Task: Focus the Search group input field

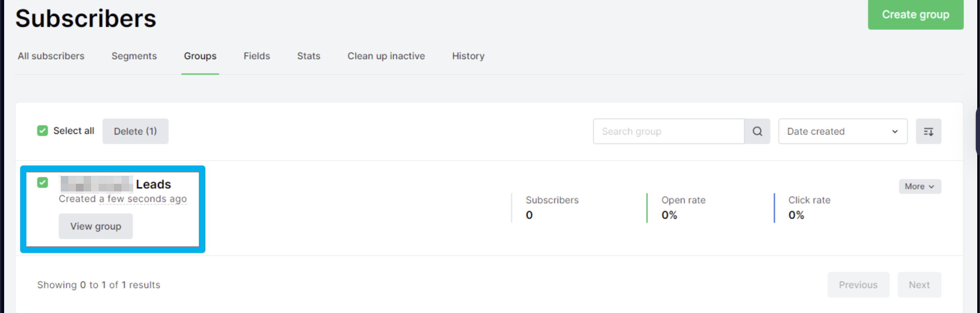Action: click(x=668, y=131)
